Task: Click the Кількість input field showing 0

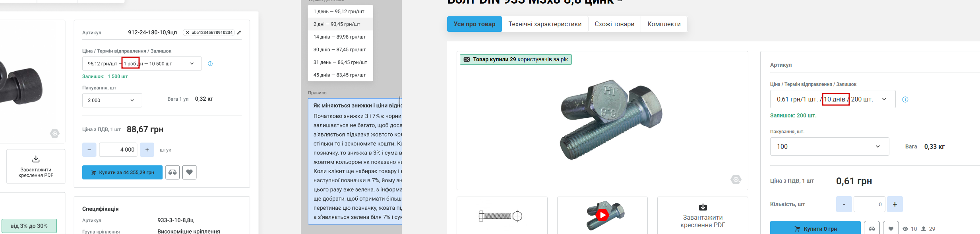Action: (870, 204)
